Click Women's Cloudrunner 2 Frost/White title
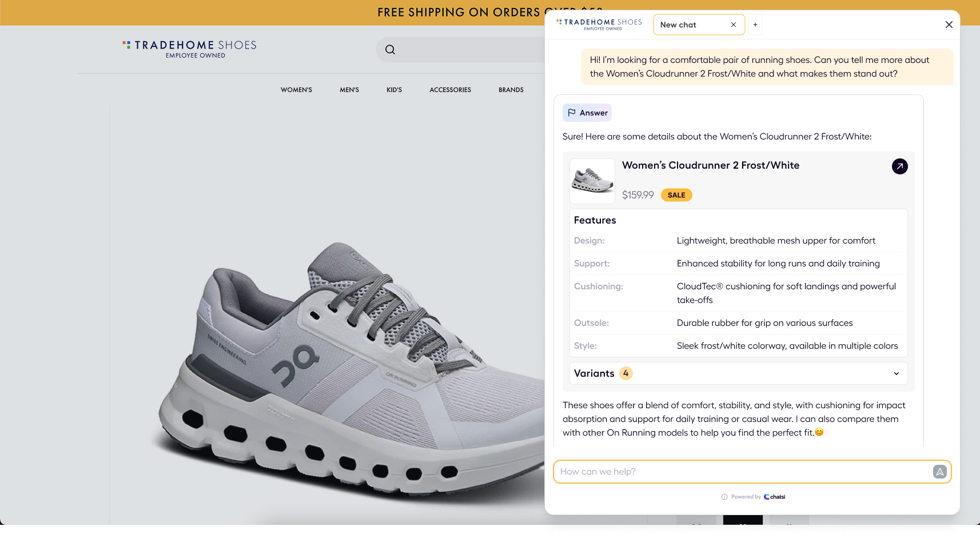Viewport: 980px width, 538px height. 710,165
